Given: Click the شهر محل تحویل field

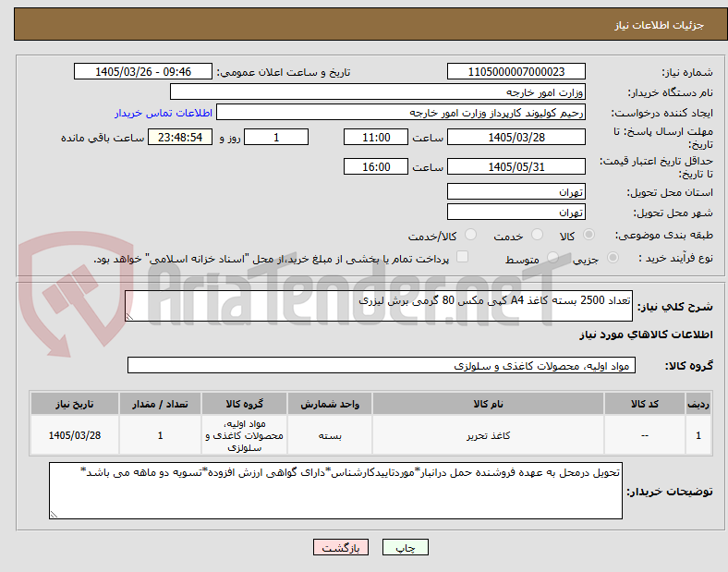Looking at the screenshot, I should click(x=516, y=213).
